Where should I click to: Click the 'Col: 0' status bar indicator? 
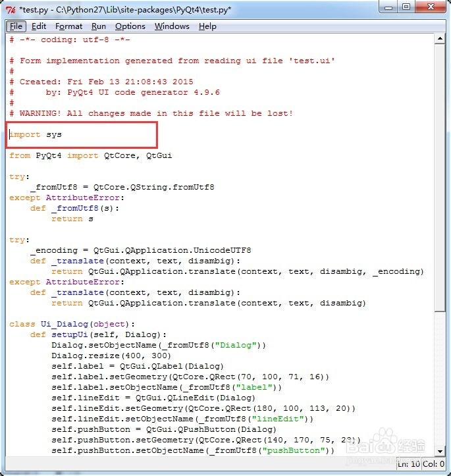[x=433, y=464]
